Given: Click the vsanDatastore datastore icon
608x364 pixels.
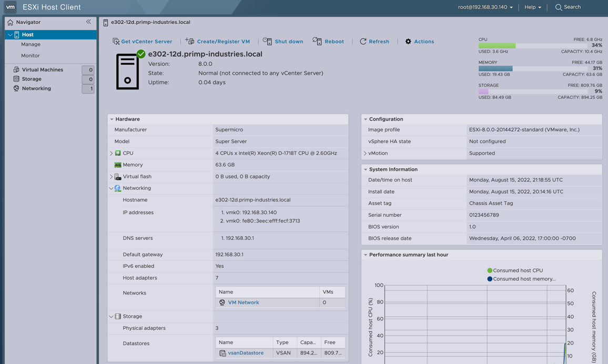Looking at the screenshot, I should pyautogui.click(x=222, y=353).
